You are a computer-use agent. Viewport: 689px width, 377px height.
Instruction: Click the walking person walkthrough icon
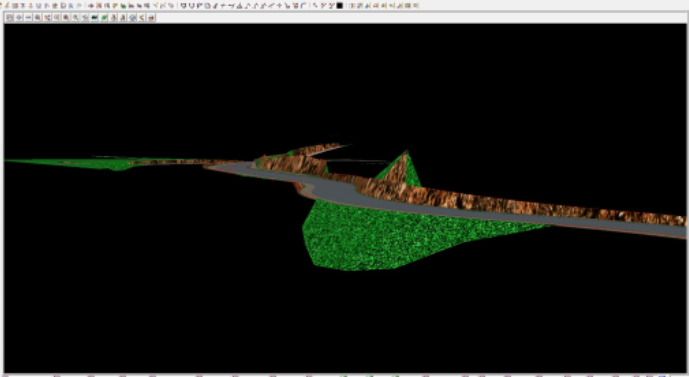(x=113, y=18)
